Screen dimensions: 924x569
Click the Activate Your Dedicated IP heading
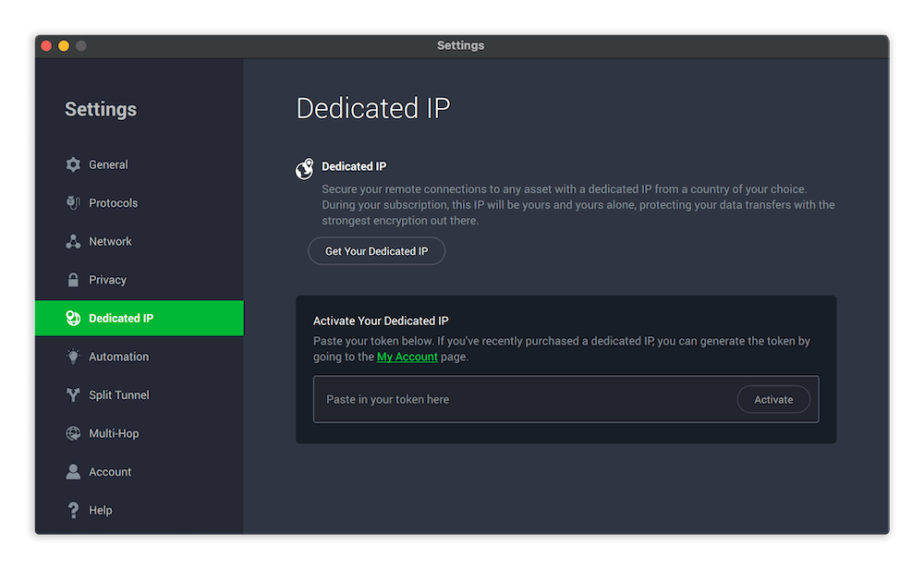[x=381, y=321]
